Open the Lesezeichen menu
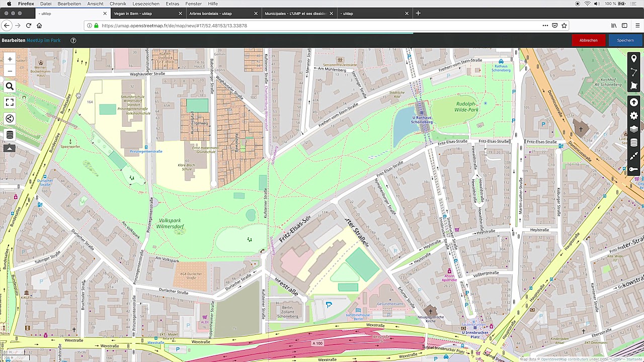Image resolution: width=644 pixels, height=362 pixels. pyautogui.click(x=146, y=4)
